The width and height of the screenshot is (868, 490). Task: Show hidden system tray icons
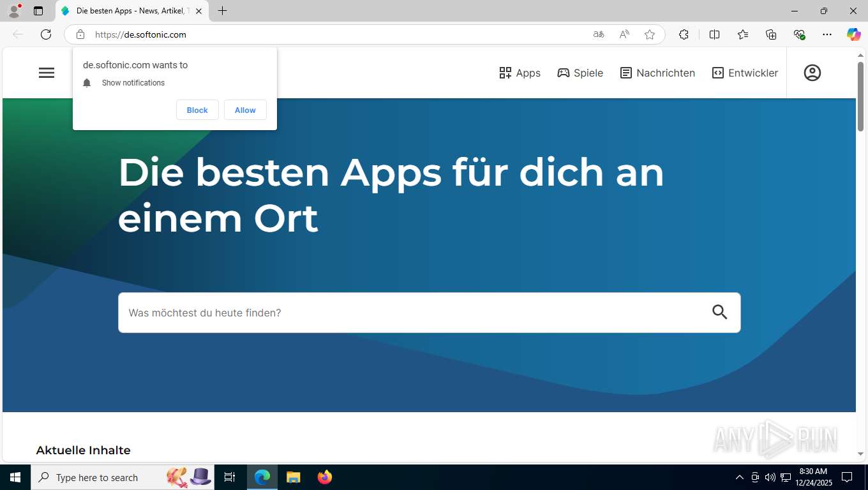(740, 477)
